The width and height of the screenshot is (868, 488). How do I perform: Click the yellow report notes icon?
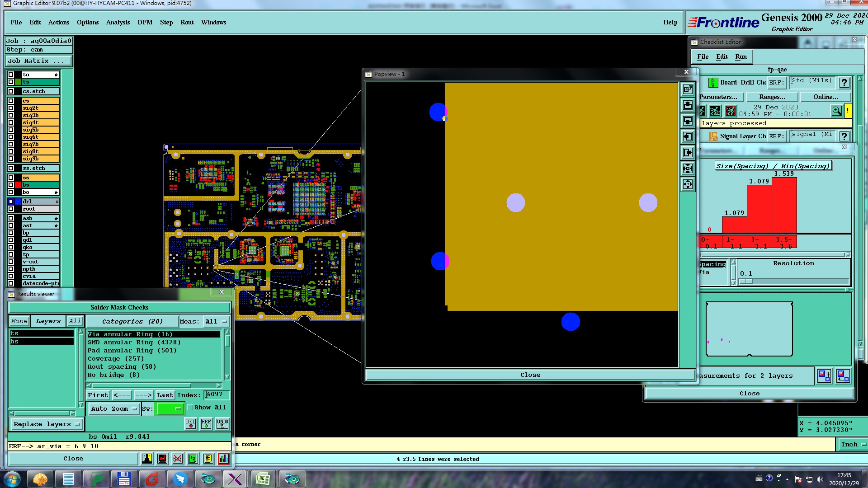click(208, 459)
